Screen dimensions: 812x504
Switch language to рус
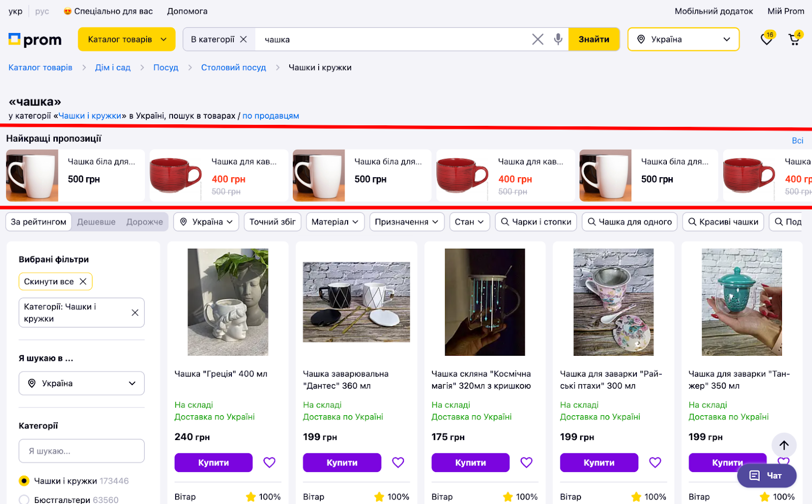[42, 11]
